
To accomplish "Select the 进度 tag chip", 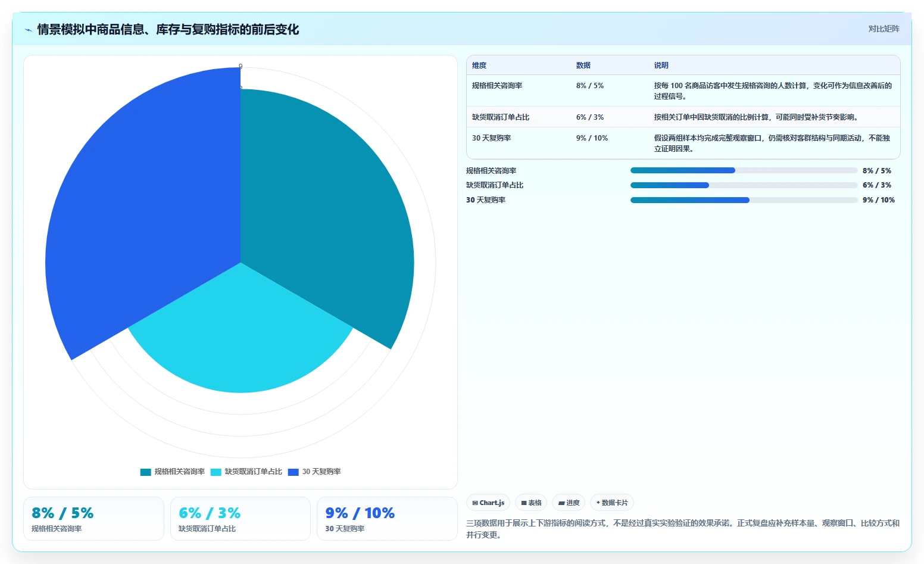I will (569, 503).
